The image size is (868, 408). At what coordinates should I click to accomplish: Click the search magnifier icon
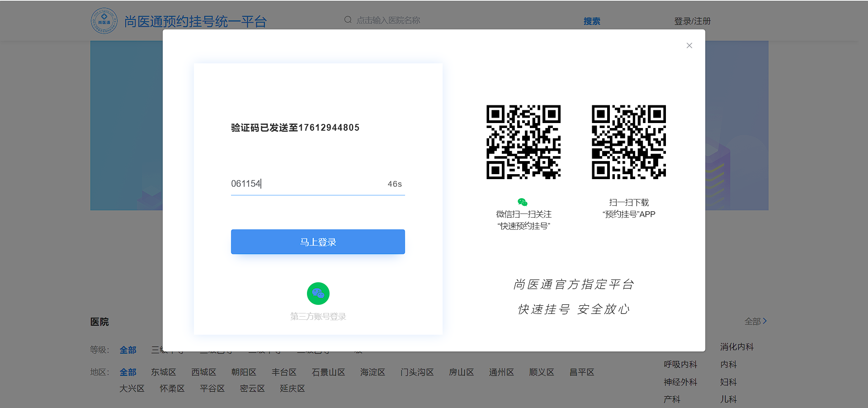(348, 20)
